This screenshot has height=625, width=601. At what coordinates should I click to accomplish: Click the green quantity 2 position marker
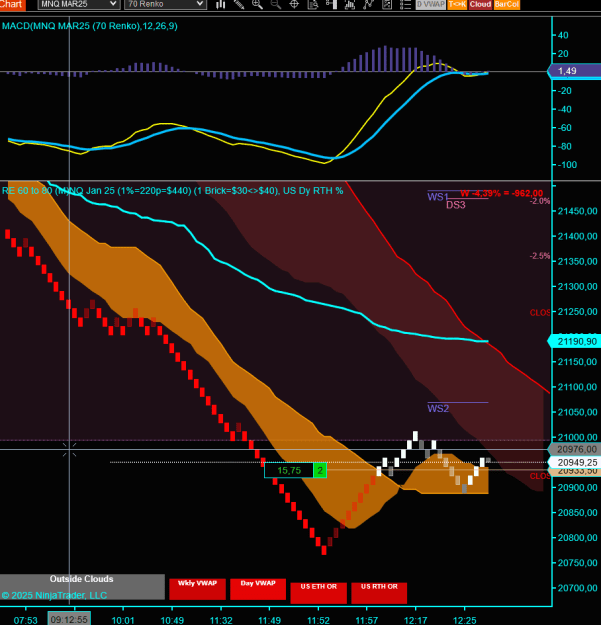click(320, 470)
